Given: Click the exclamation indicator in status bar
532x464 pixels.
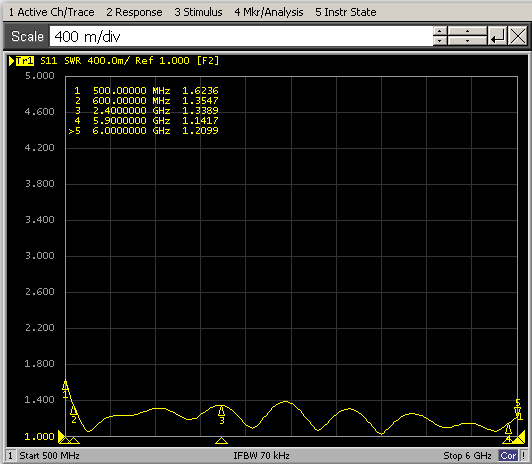Looking at the screenshot, I should (524, 456).
